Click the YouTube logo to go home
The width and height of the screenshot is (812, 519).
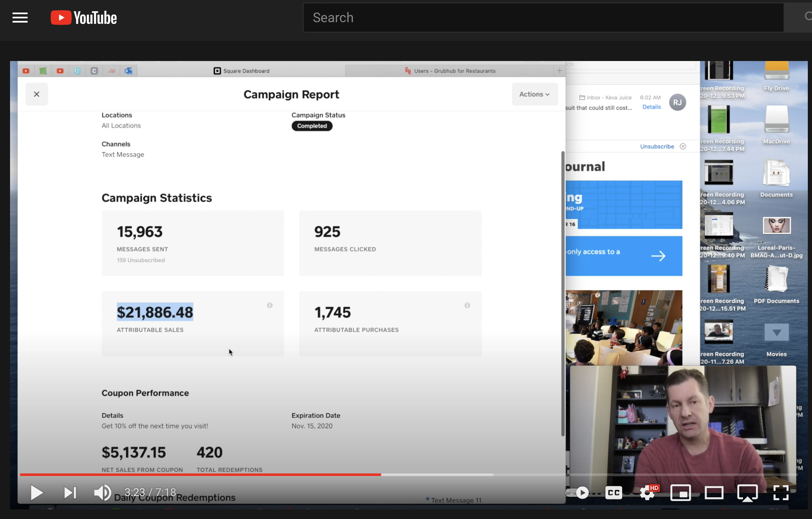(x=84, y=18)
